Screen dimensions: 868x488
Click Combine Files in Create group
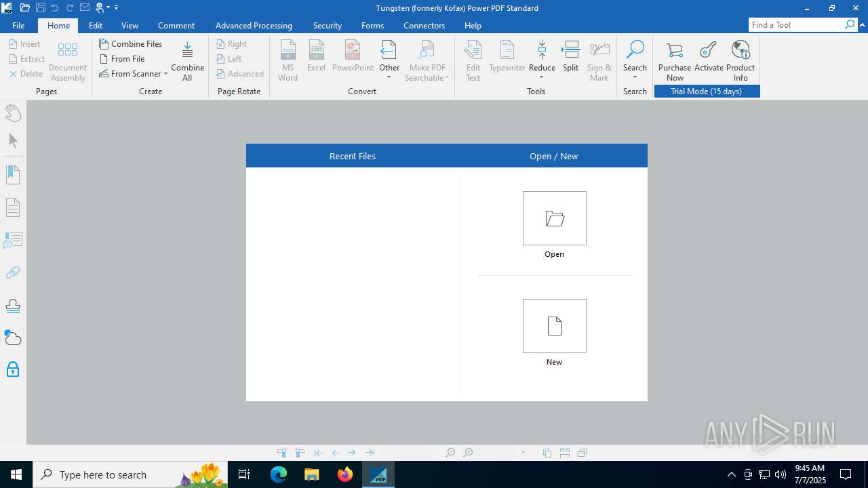pos(131,43)
